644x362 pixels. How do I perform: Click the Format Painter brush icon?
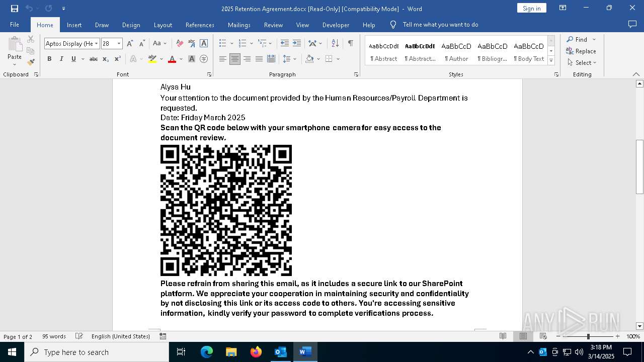click(x=31, y=62)
